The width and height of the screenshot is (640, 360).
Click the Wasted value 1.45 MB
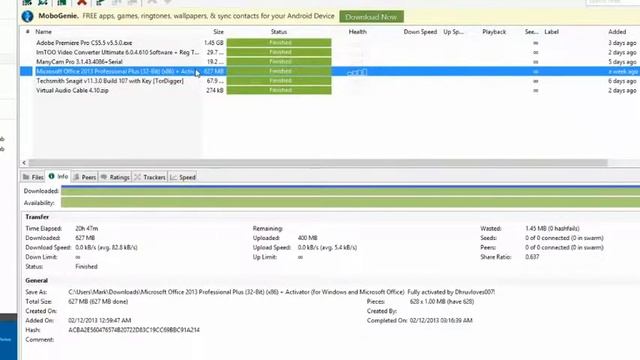tap(552, 229)
